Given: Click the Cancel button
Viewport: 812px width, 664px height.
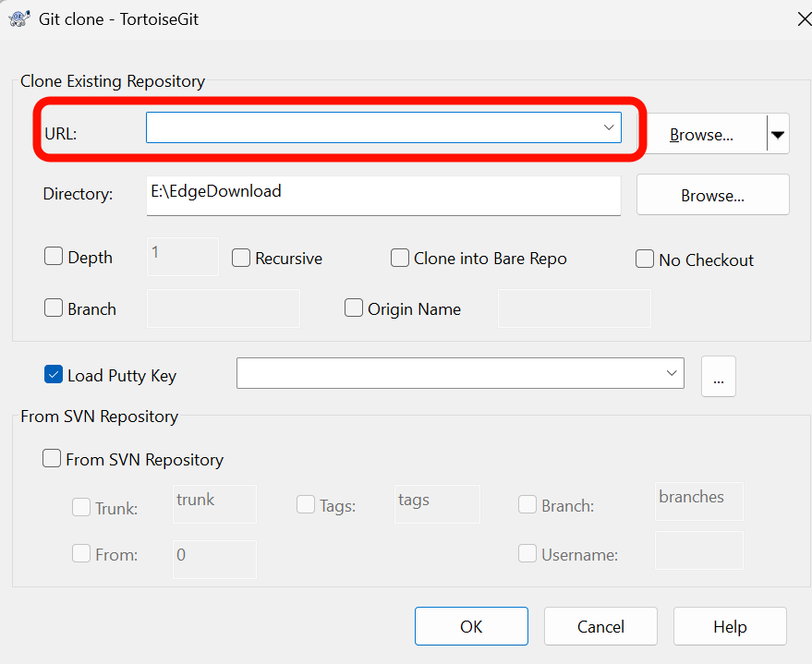Looking at the screenshot, I should tap(600, 626).
